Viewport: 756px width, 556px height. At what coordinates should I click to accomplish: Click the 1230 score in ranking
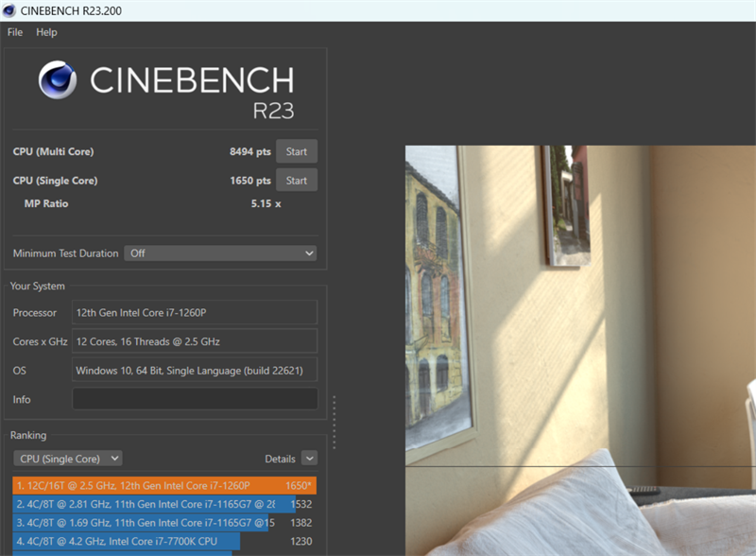301,542
